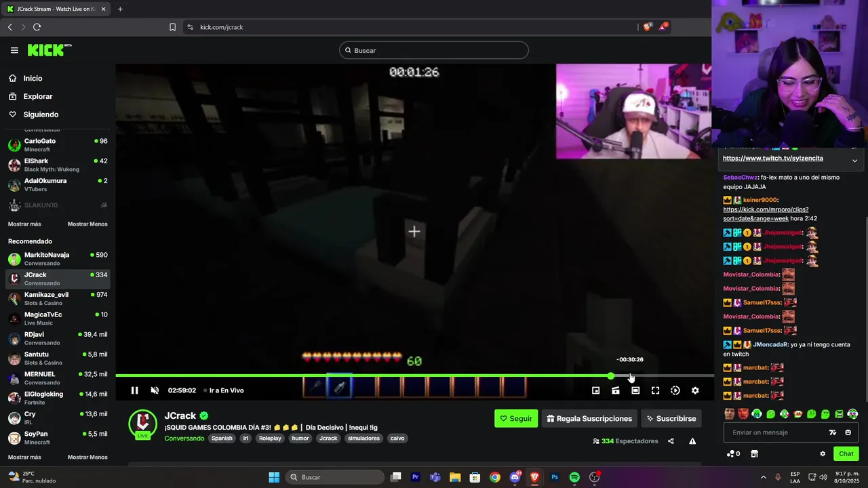Open the Windows Start menu
This screenshot has width=868, height=488.
click(274, 477)
